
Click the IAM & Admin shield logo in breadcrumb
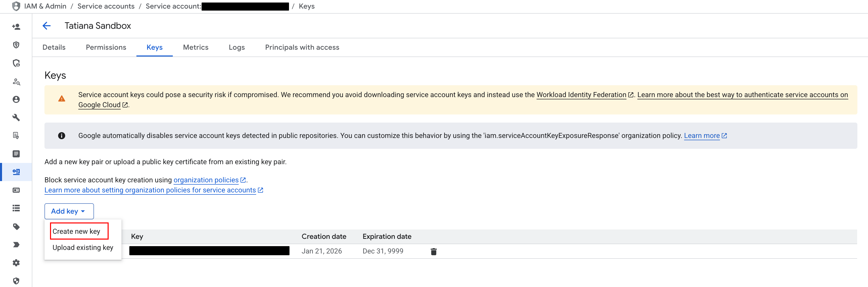pos(16,6)
